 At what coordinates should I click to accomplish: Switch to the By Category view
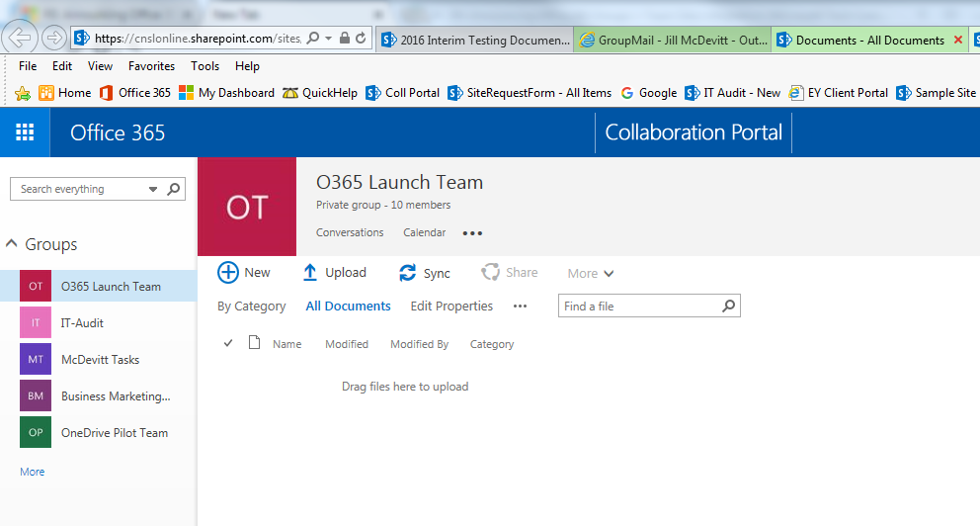pos(251,307)
